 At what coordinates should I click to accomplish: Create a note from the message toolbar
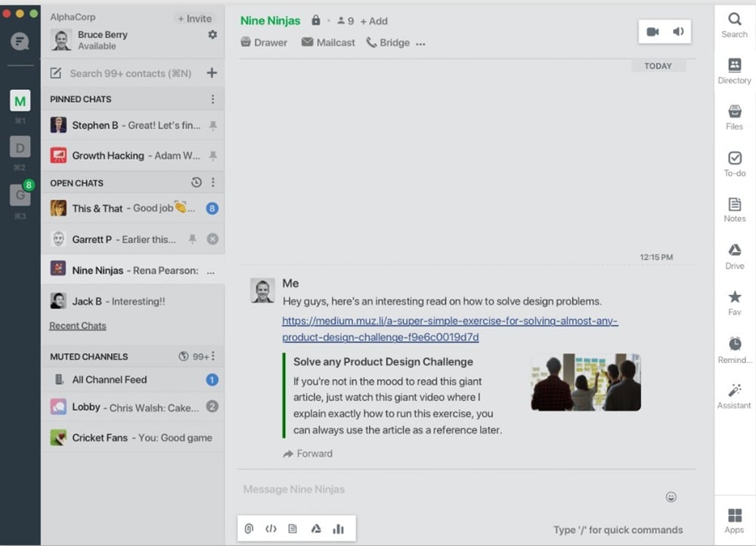pos(293,529)
